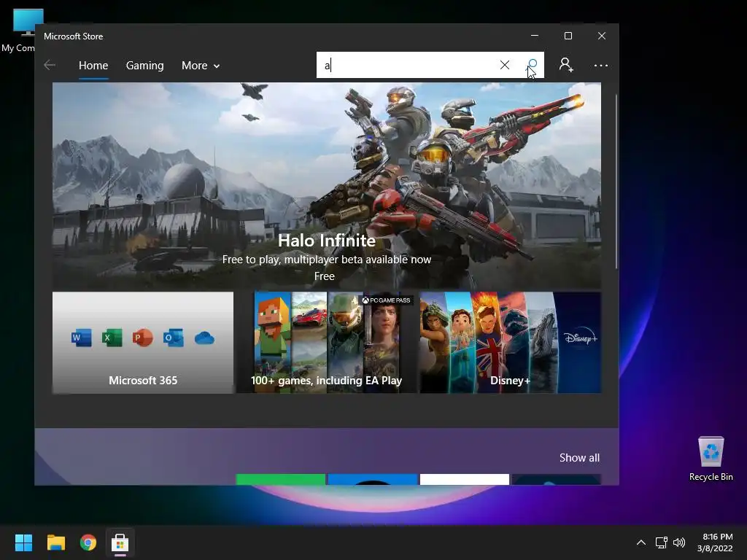Open the Windows Start button
Image resolution: width=747 pixels, height=560 pixels.
23,542
